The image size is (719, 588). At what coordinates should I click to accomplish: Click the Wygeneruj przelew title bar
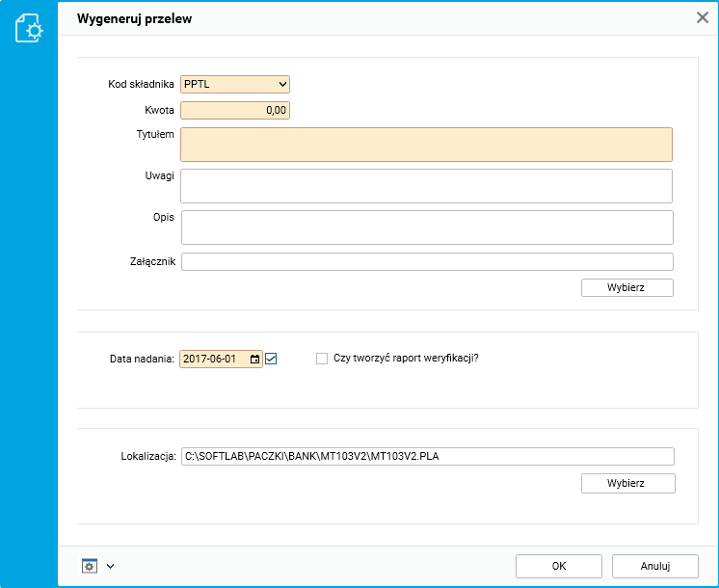(x=386, y=18)
